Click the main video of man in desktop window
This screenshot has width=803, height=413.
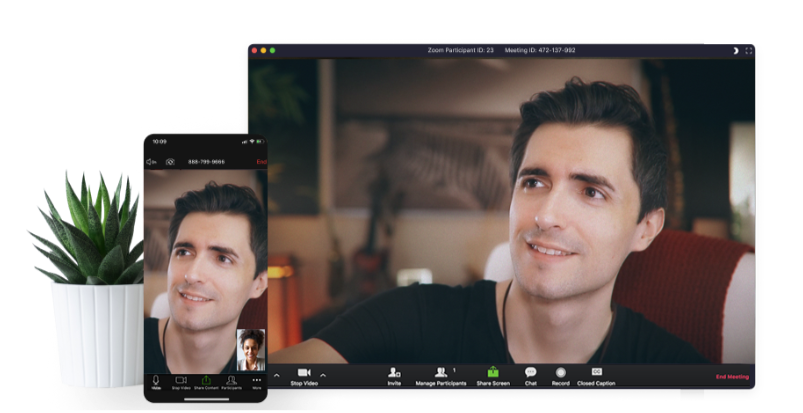pos(501,211)
